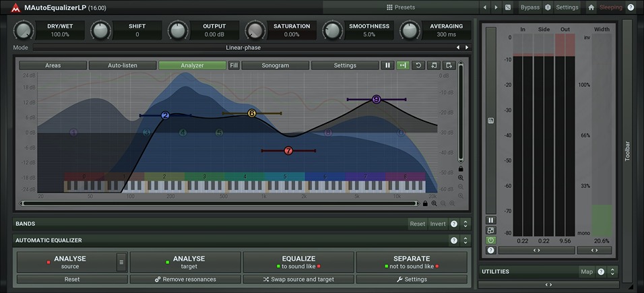The height and width of the screenshot is (293, 644).
Task: Switch to the Areas tab
Action: 53,65
